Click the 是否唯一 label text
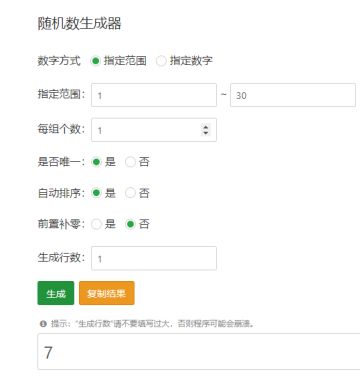This screenshot has width=360, height=376. [61, 162]
